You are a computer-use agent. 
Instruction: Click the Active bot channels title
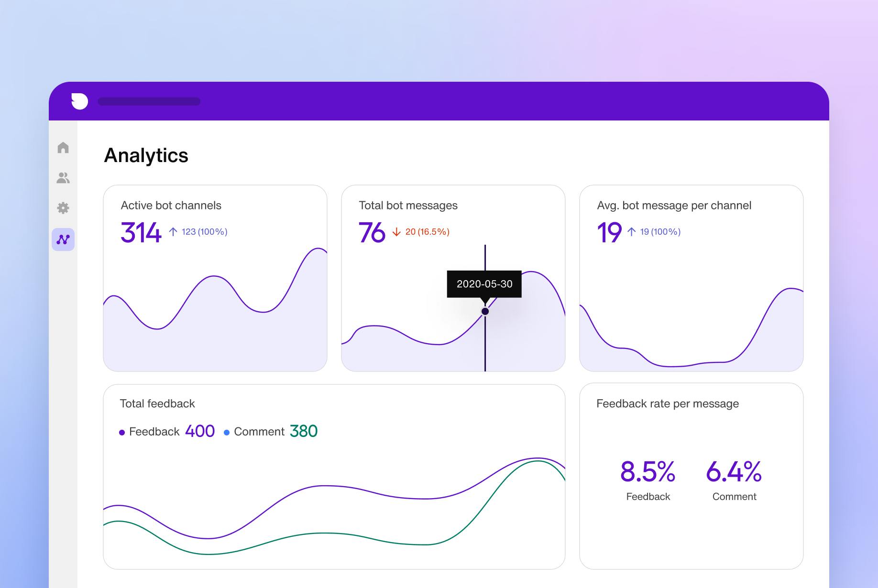pyautogui.click(x=171, y=206)
